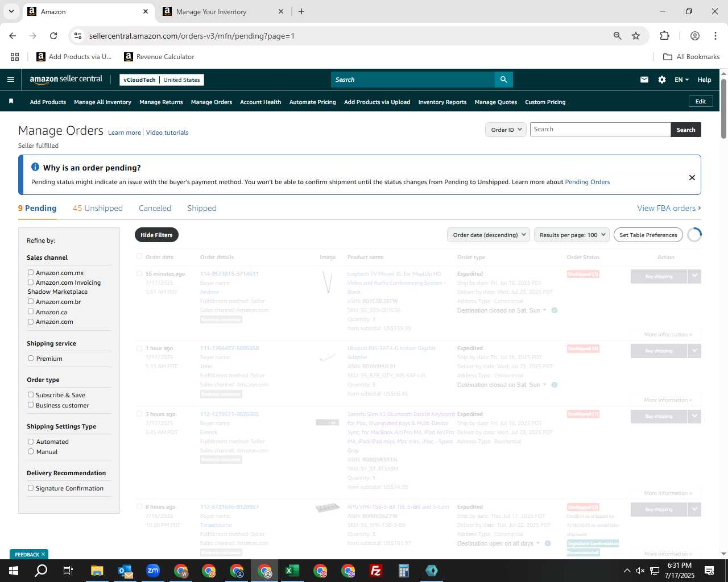Open the EN language dropdown
Image resolution: width=728 pixels, height=582 pixels.
681,80
